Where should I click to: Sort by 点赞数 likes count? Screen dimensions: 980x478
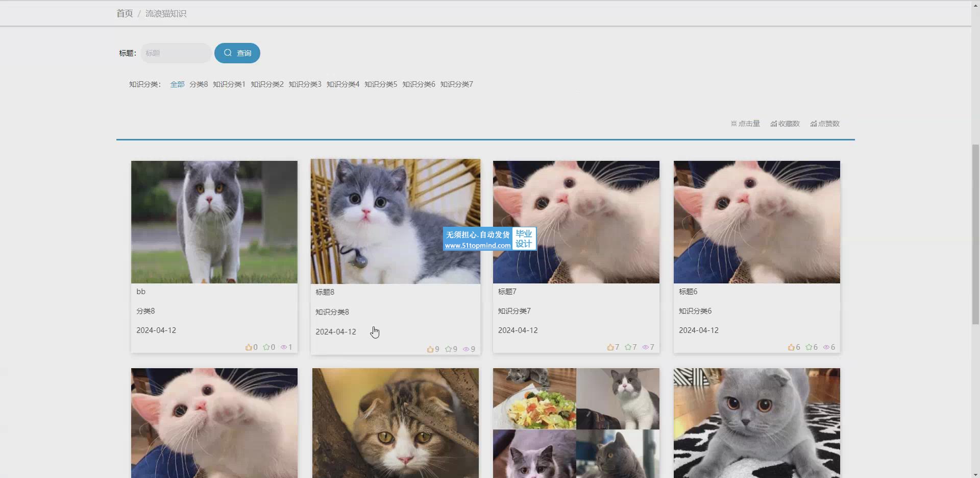[825, 124]
